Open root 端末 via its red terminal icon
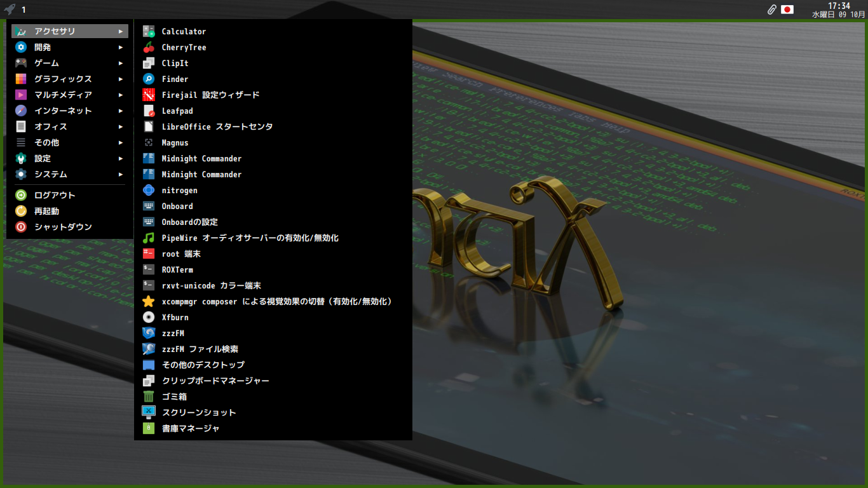Viewport: 868px width, 488px height. pyautogui.click(x=149, y=254)
